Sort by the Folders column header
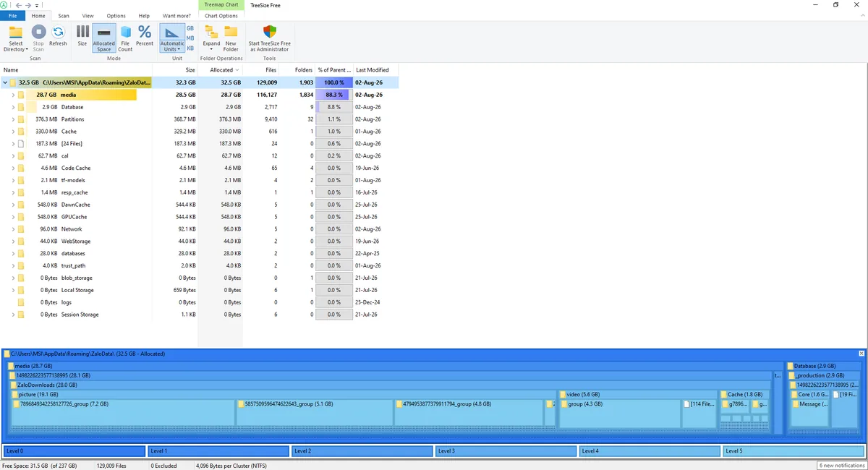The height and width of the screenshot is (470, 868). coord(297,70)
